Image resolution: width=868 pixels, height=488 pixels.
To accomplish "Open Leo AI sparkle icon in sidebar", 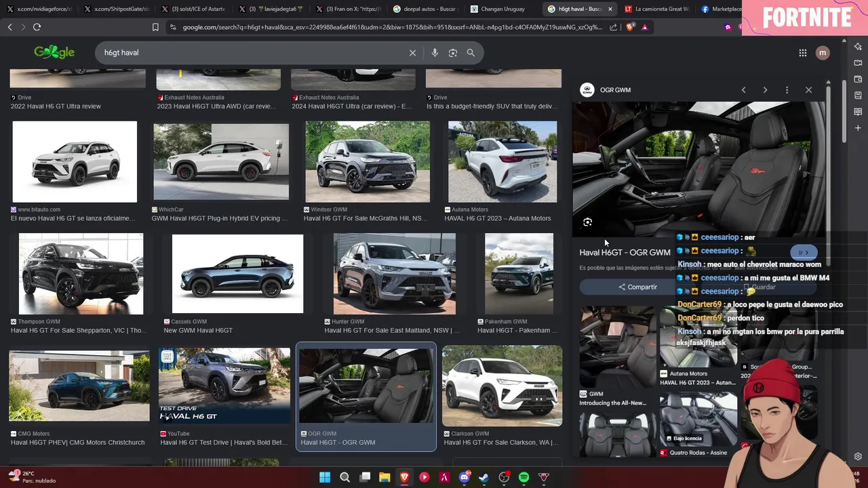I will pos(858,47).
